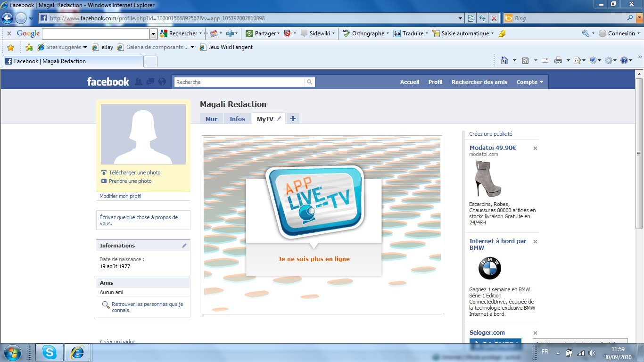The image size is (644, 362).
Task: Open Skype from the taskbar
Action: coord(49,353)
